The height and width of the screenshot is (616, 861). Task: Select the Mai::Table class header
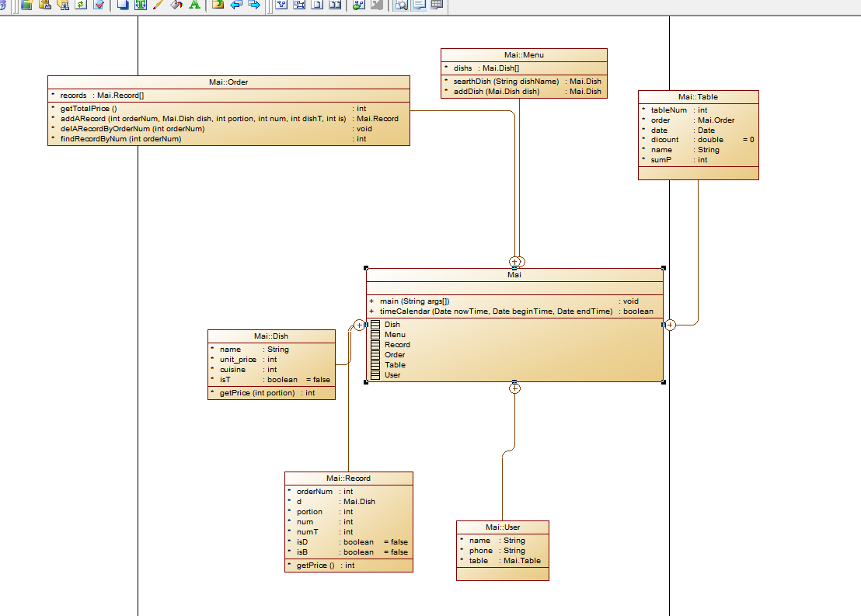click(698, 96)
